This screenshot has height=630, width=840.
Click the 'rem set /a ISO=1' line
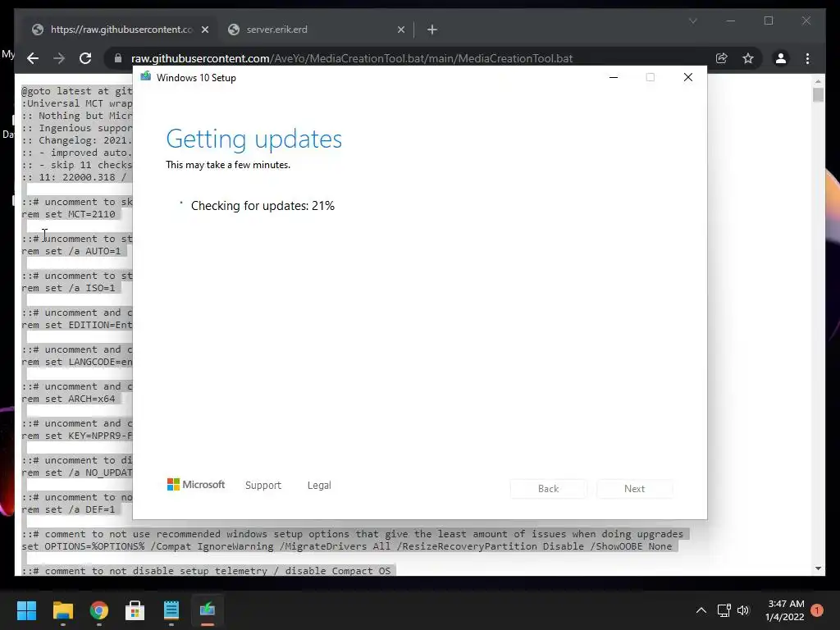(68, 288)
